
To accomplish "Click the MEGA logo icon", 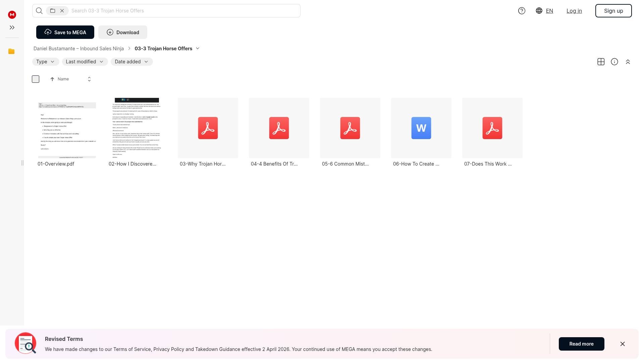I will 12,14.
